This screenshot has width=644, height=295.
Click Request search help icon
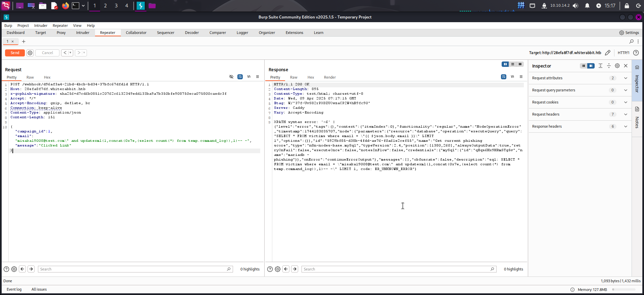6,269
